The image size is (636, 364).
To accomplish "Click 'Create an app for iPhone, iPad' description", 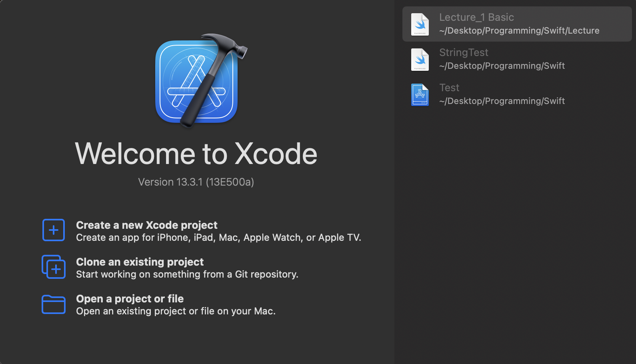I will click(x=219, y=238).
